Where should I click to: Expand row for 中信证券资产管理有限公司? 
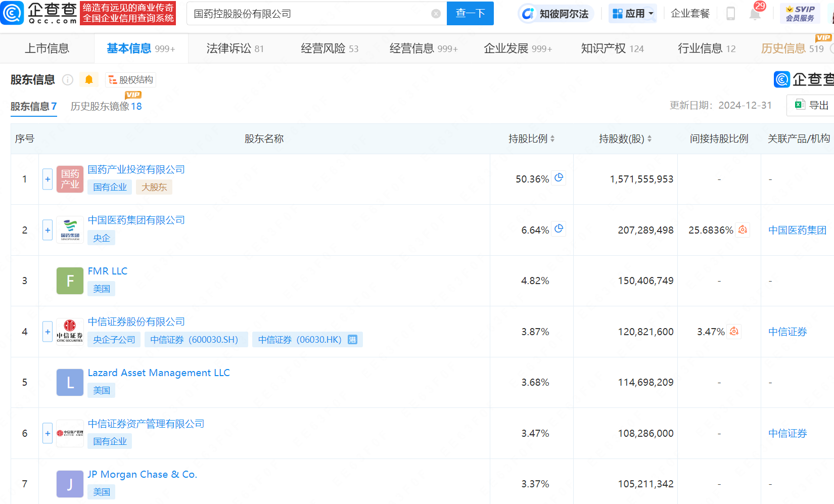tap(48, 433)
